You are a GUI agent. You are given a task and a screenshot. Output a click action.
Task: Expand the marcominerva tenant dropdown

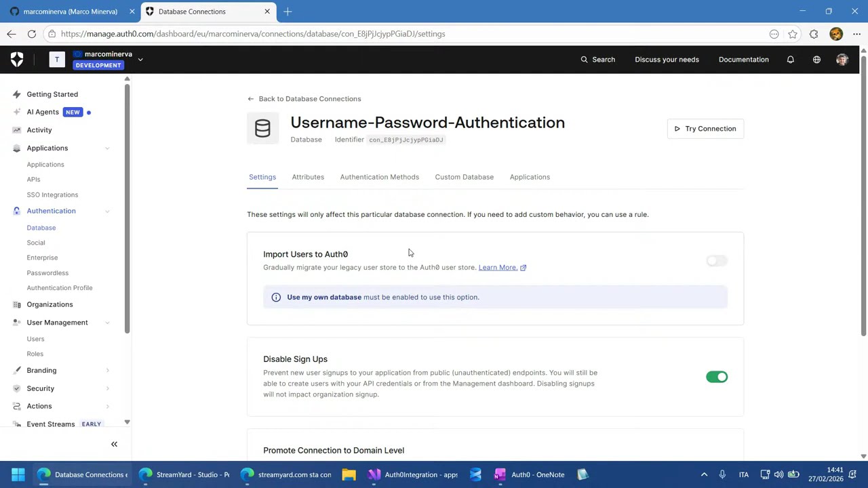pos(140,60)
